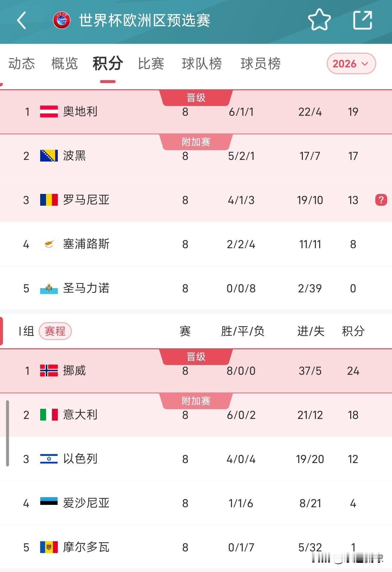Tap the Italy flag icon

pyautogui.click(x=49, y=415)
